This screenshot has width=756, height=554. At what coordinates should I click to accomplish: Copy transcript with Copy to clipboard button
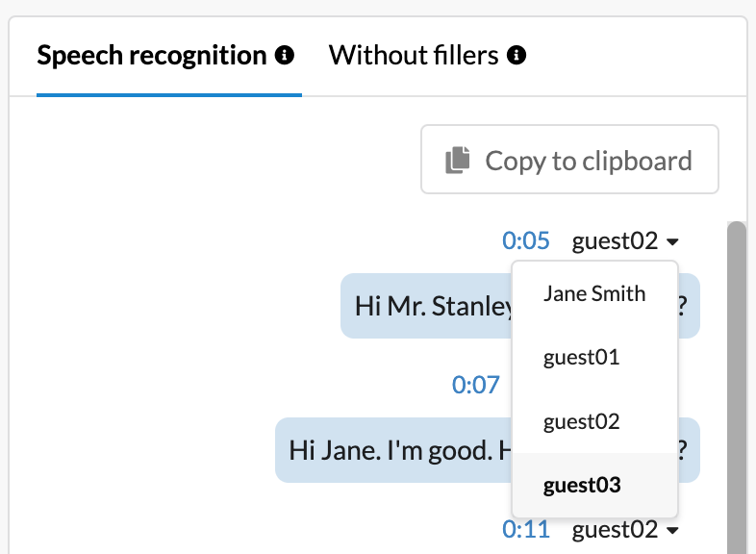569,160
